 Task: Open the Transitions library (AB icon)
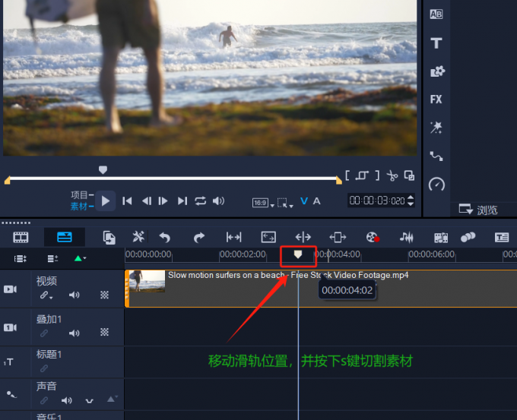point(436,14)
